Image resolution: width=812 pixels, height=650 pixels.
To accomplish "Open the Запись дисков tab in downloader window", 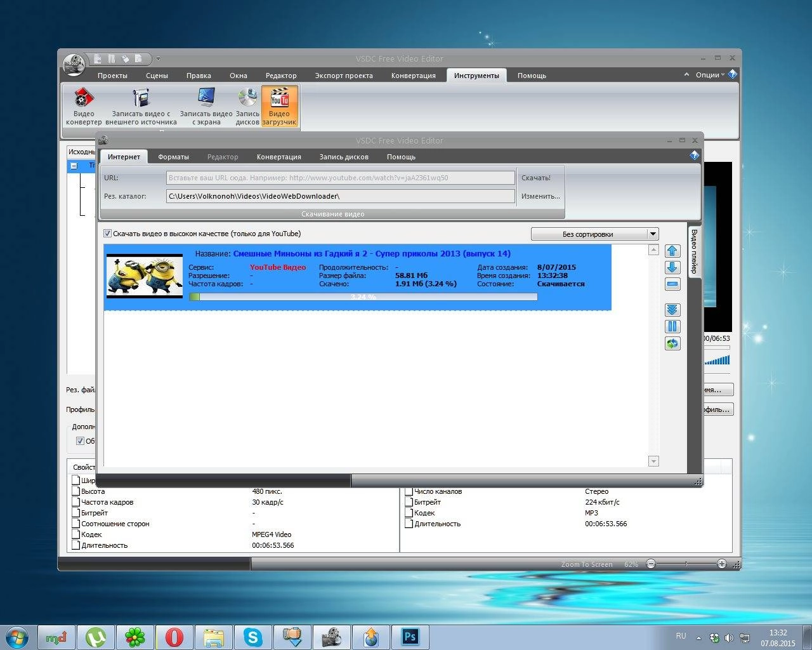I will coord(344,157).
